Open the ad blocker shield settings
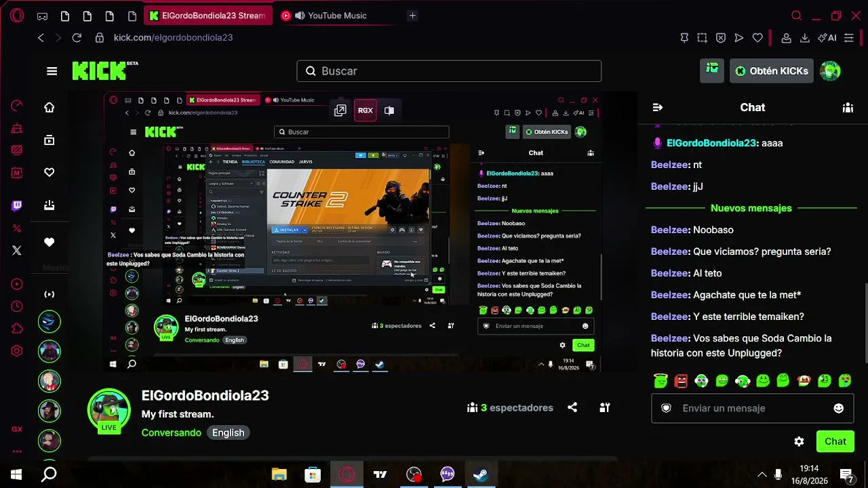The width and height of the screenshot is (868, 488). point(721,38)
